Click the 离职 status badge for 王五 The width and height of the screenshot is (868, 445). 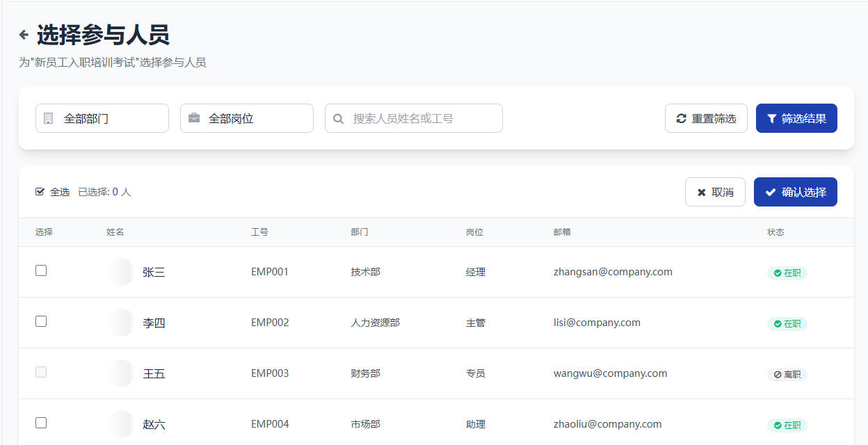(787, 375)
